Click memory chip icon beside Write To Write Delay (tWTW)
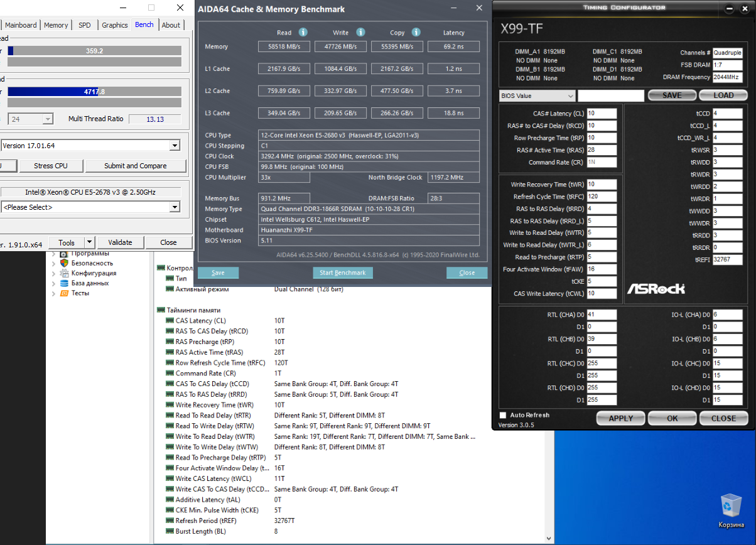 [170, 447]
